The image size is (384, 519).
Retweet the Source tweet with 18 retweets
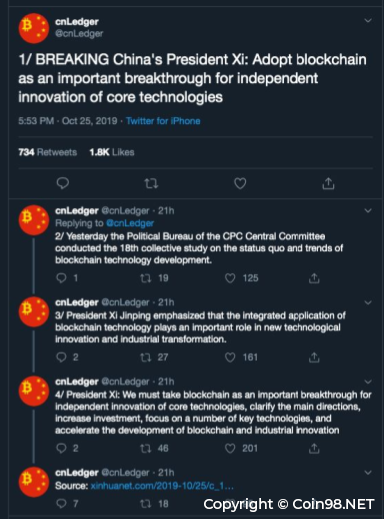click(x=145, y=503)
